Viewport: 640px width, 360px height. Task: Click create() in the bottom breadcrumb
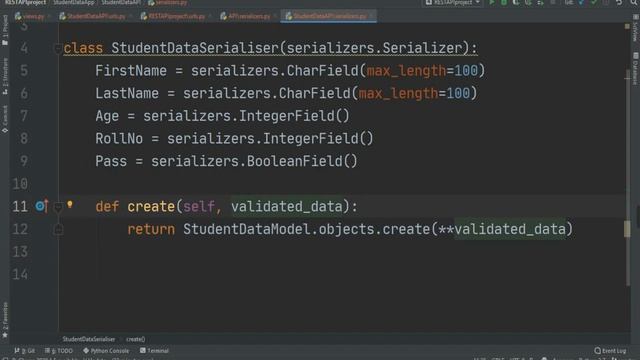pyautogui.click(x=136, y=339)
